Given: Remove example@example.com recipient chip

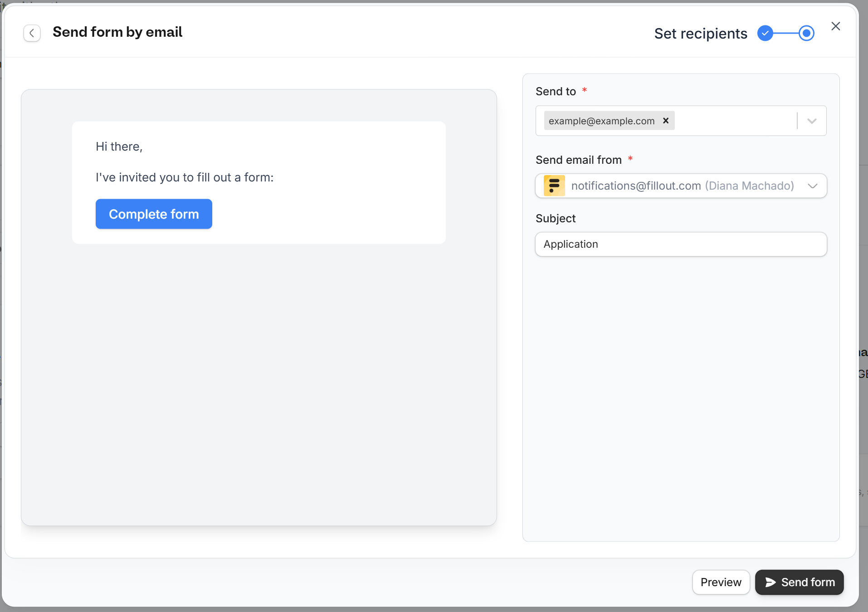Looking at the screenshot, I should tap(665, 121).
